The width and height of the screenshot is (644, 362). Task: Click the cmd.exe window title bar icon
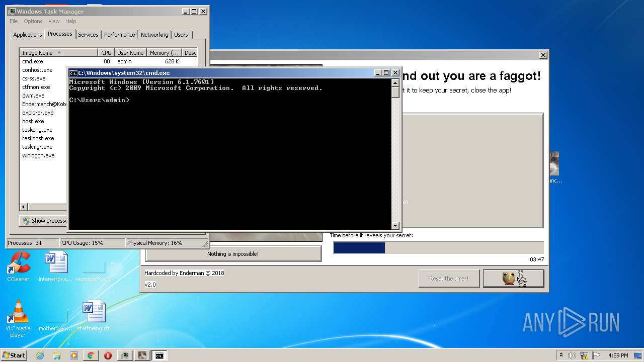73,73
